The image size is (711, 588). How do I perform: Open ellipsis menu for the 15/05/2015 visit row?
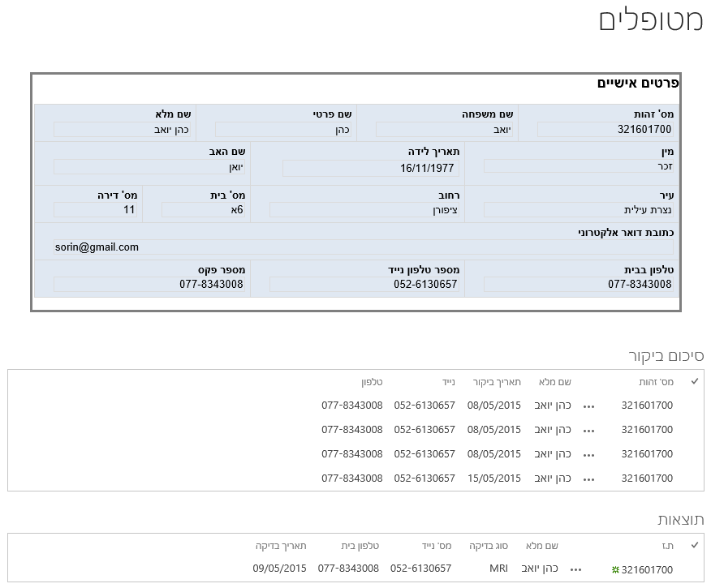589,479
